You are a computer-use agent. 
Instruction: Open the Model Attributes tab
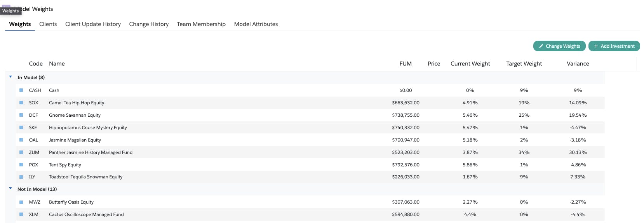(256, 24)
